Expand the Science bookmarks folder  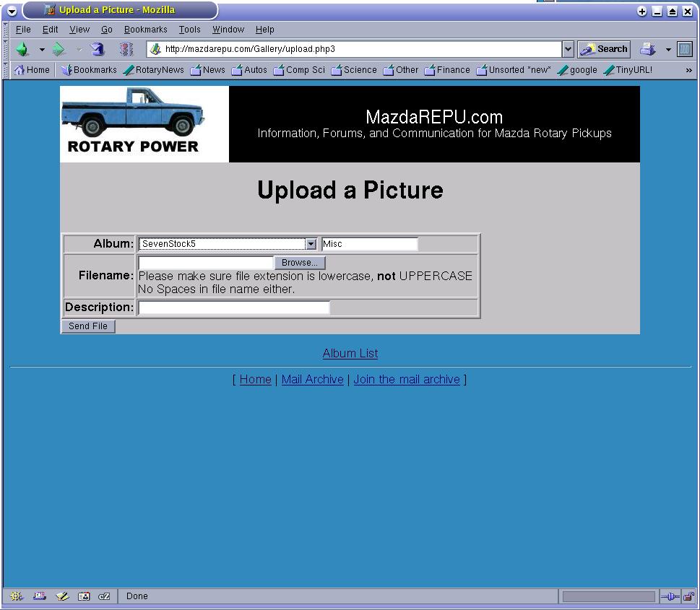[x=354, y=70]
